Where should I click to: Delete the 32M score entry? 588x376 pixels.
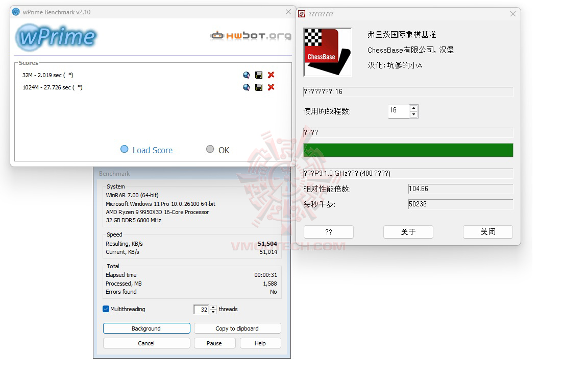271,75
